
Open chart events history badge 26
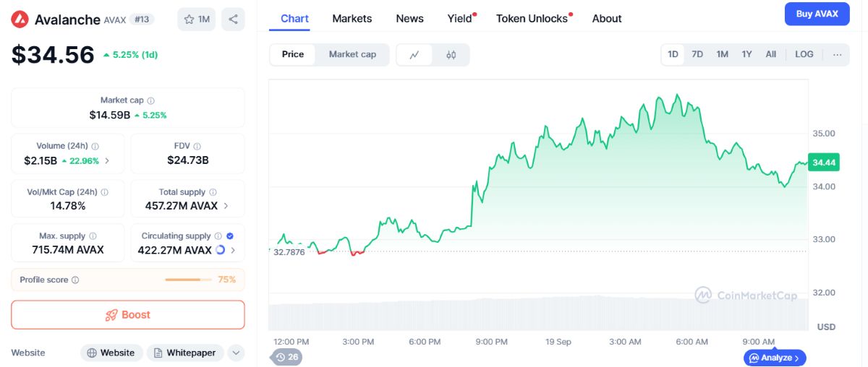tap(286, 357)
